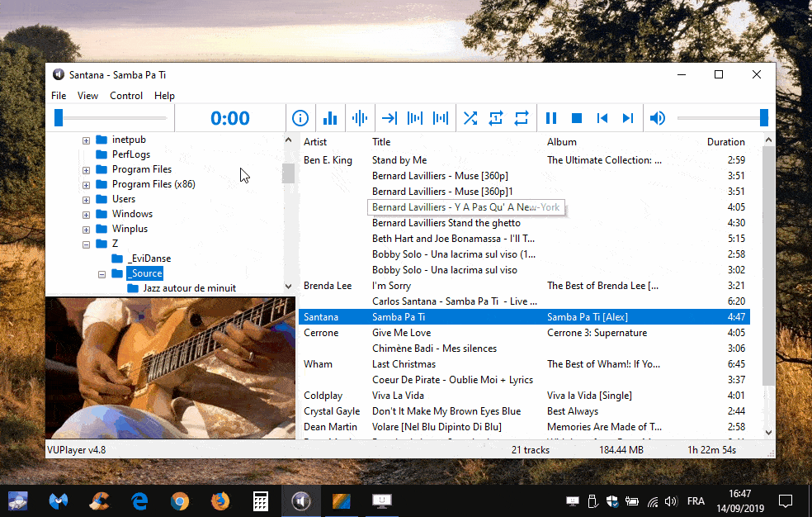Click the guitar album artwork image

click(x=170, y=368)
